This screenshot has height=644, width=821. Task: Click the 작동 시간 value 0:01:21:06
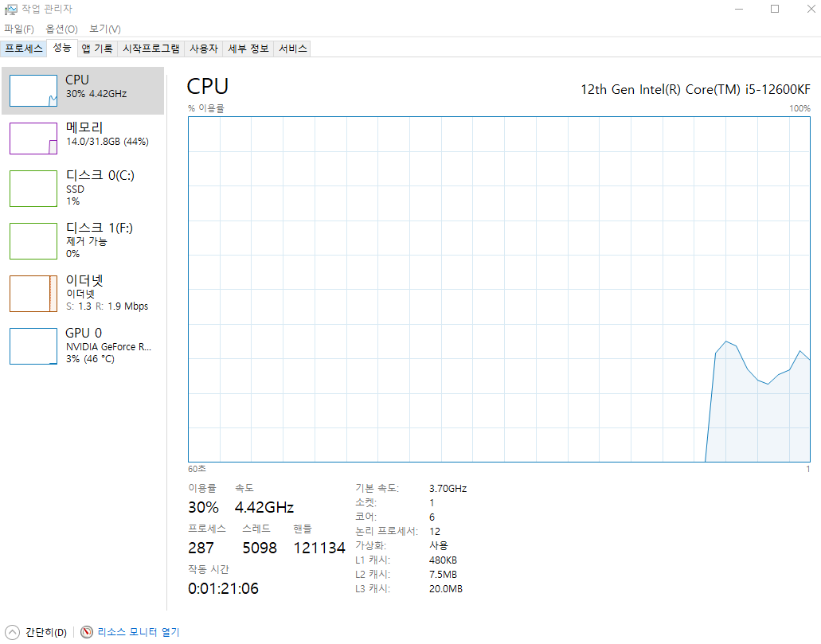pos(223,588)
